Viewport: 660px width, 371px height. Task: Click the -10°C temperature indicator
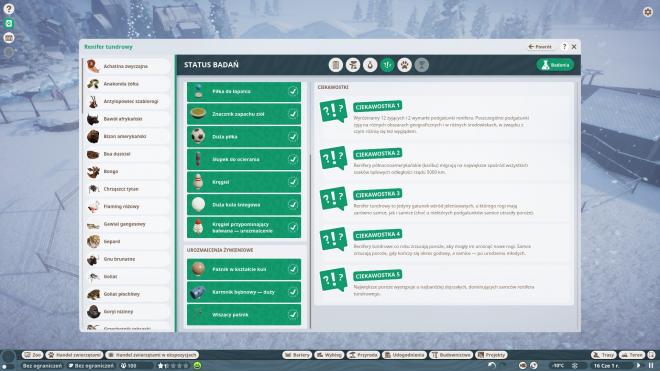point(559,366)
